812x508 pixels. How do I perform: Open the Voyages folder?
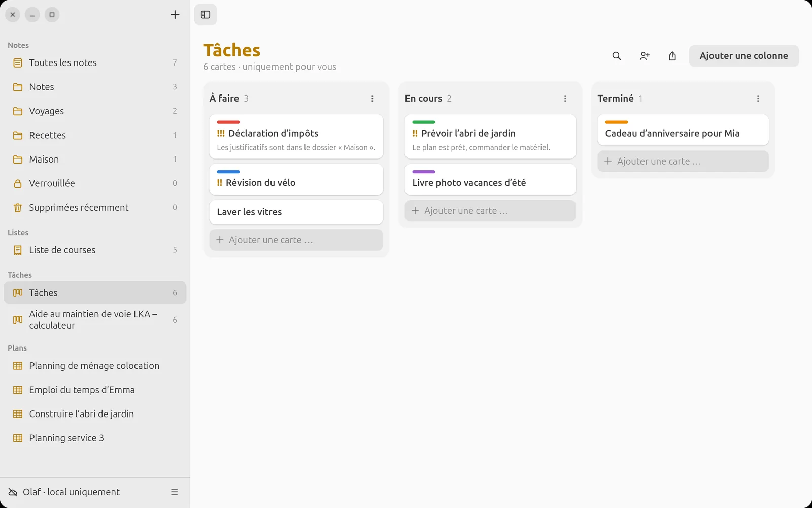(x=95, y=111)
